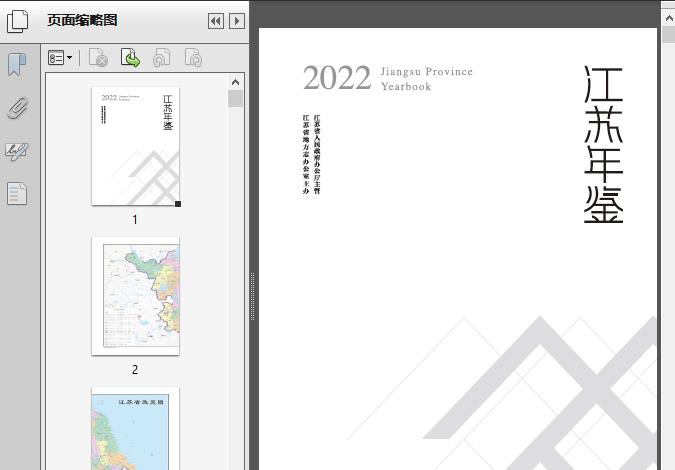This screenshot has height=470, width=675.
Task: Click 'Jiangsu Province' text on the cover
Action: pyautogui.click(x=426, y=71)
